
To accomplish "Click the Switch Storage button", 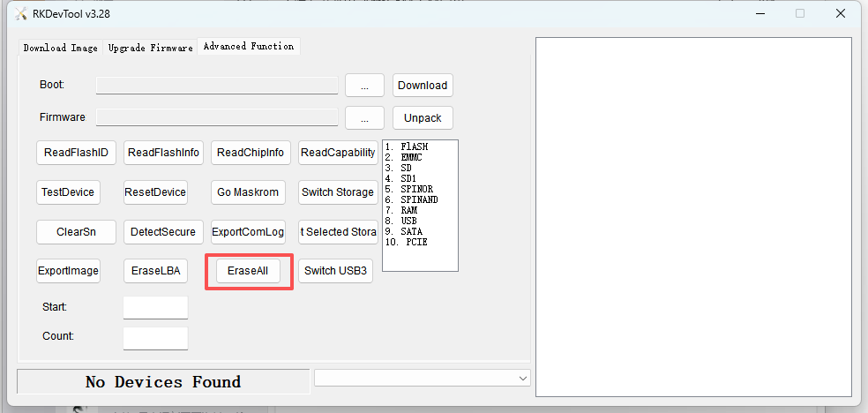I will pos(337,191).
